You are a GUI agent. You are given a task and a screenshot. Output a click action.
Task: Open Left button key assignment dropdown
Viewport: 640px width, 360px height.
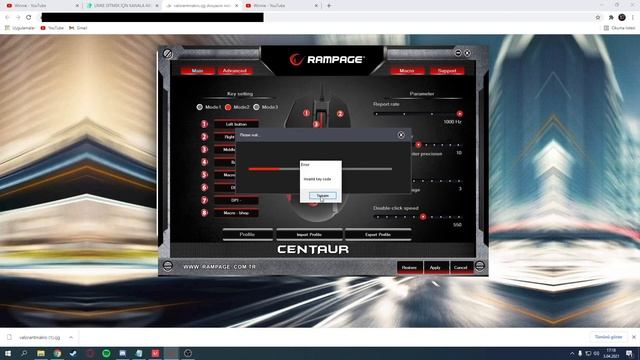pyautogui.click(x=236, y=124)
